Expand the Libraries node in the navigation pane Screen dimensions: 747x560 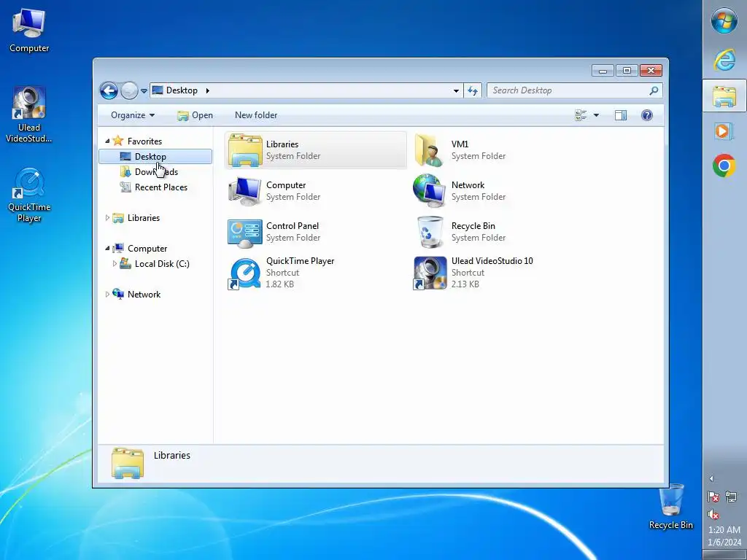(x=107, y=217)
